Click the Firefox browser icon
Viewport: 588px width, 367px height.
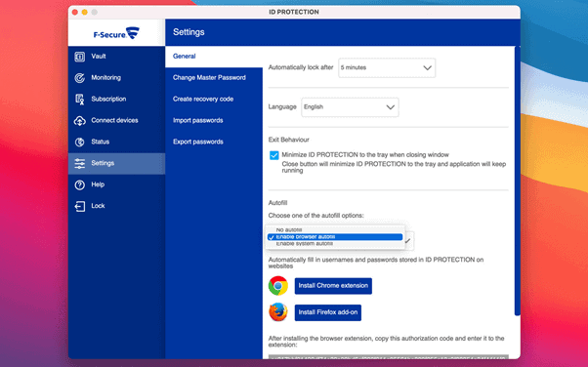[277, 312]
